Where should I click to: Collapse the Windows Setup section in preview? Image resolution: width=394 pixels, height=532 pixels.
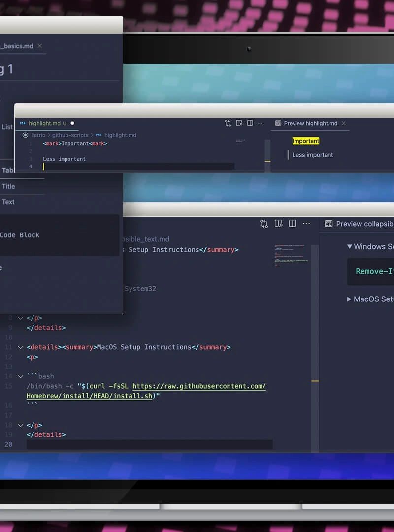tap(350, 247)
